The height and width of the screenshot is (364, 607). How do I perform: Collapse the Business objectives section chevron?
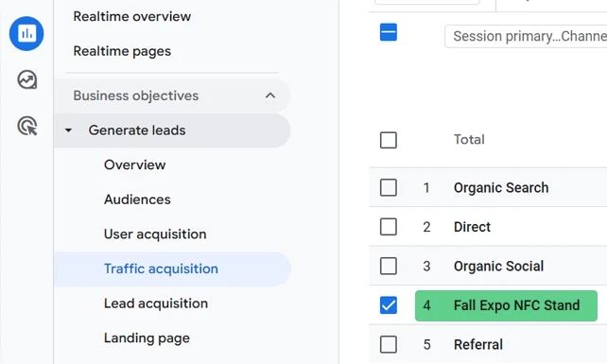(x=270, y=95)
